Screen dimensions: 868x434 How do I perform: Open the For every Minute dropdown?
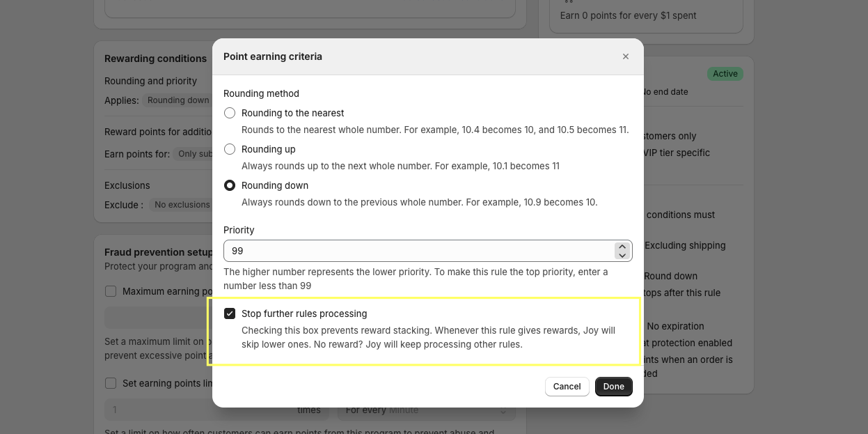[x=426, y=410]
